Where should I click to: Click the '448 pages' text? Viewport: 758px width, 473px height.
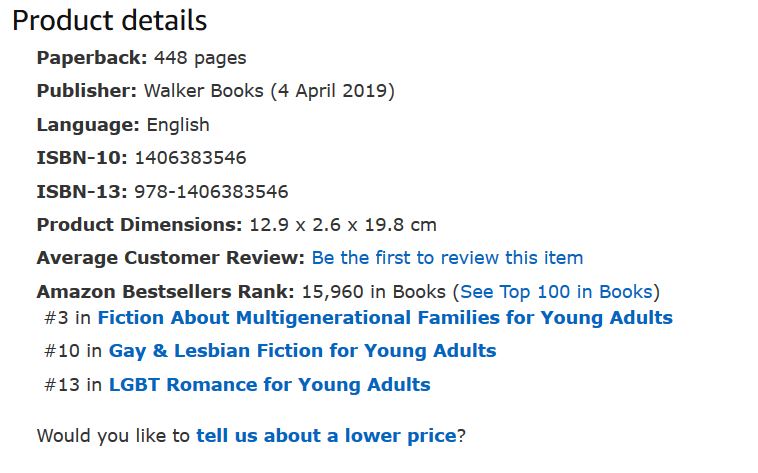(200, 58)
